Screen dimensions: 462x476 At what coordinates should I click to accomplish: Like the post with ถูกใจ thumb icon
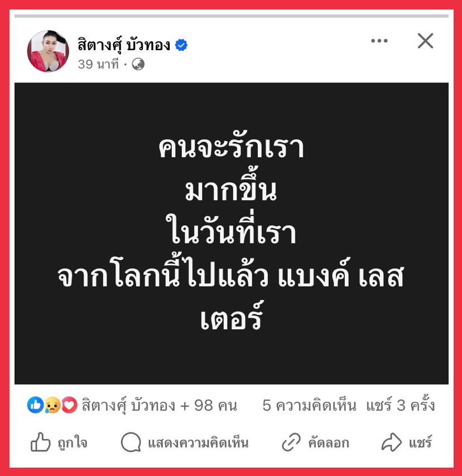click(40, 441)
